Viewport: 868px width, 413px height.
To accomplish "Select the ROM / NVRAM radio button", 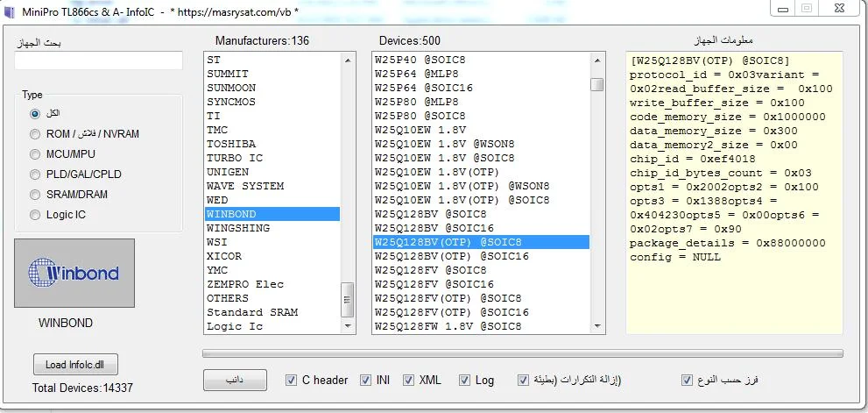I will point(35,134).
